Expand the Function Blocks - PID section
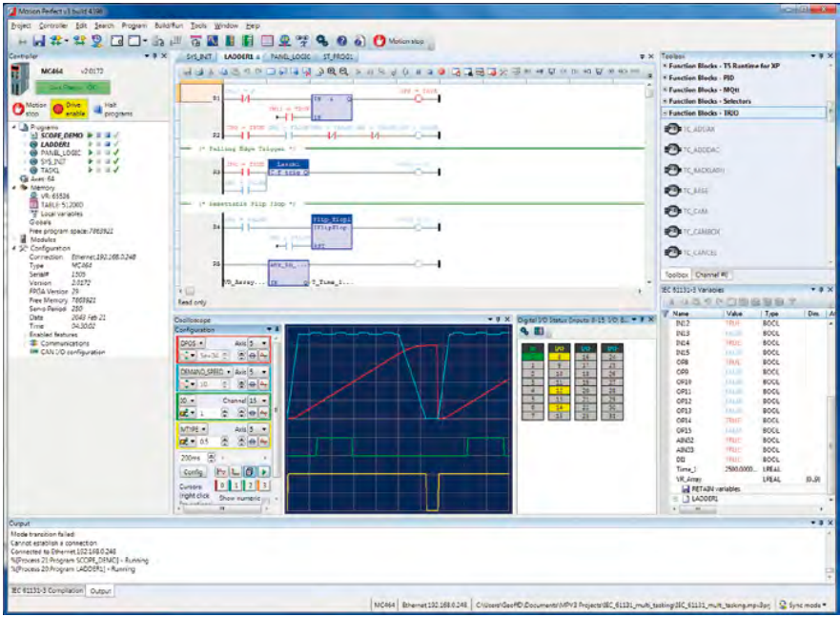840x617 pixels. pos(701,77)
